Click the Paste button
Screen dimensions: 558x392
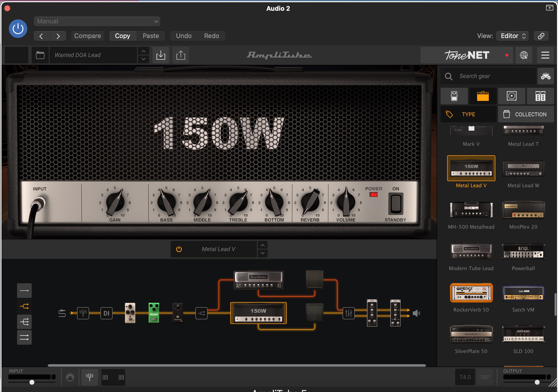click(x=151, y=36)
